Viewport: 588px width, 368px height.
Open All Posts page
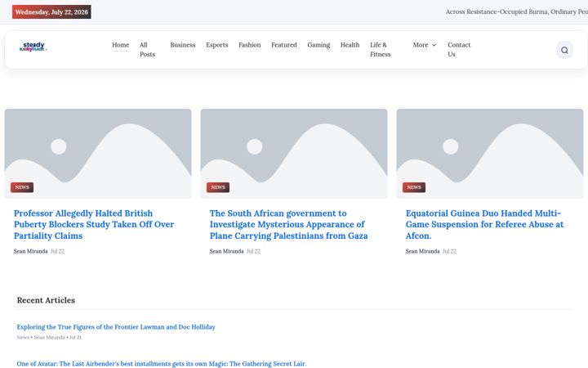pos(147,50)
